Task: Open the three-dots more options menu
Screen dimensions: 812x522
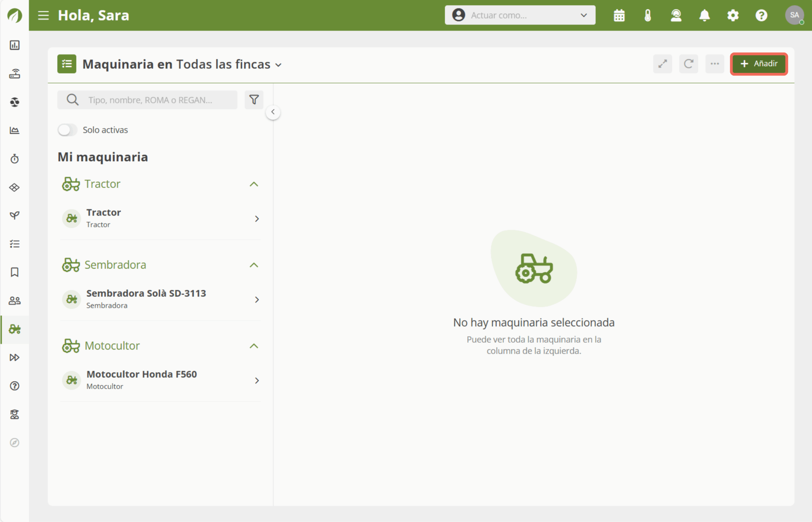Action: coord(715,64)
